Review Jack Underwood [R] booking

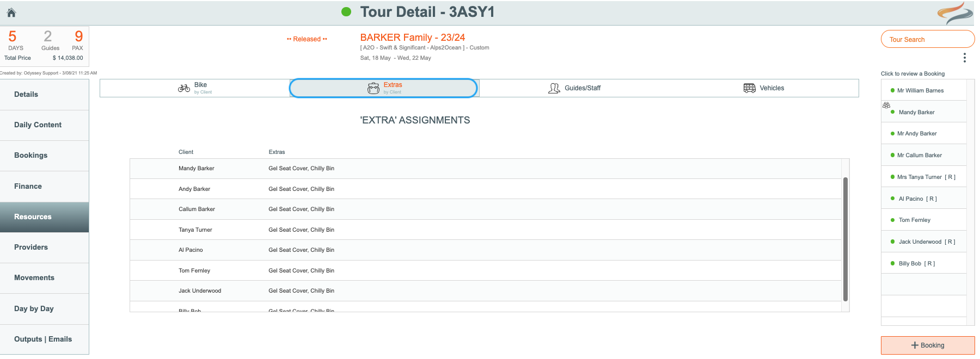tap(924, 242)
